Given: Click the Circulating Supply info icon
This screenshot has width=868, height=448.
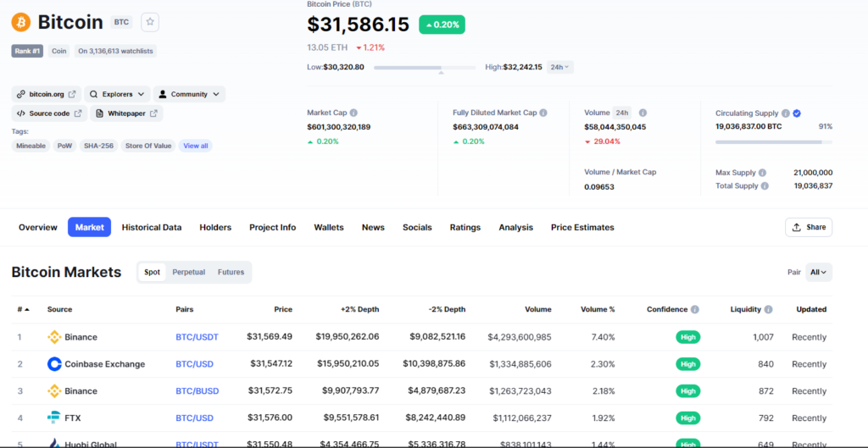Looking at the screenshot, I should (785, 113).
